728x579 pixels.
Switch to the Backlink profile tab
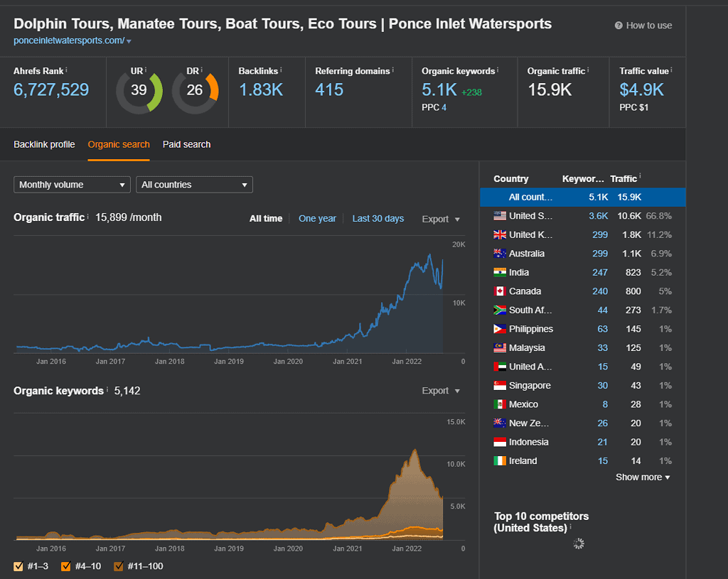[x=44, y=144]
